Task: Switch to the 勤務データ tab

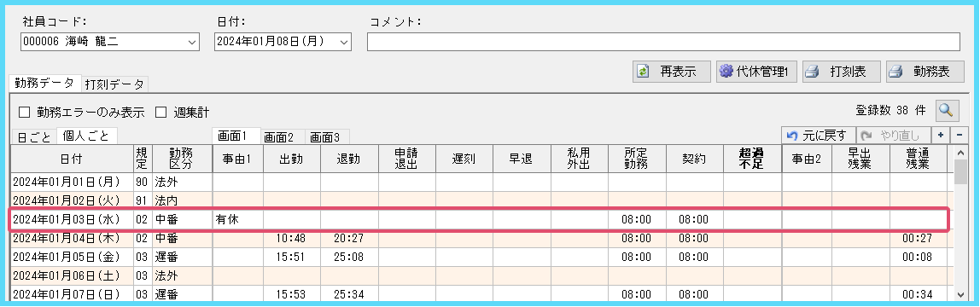Action: point(45,83)
